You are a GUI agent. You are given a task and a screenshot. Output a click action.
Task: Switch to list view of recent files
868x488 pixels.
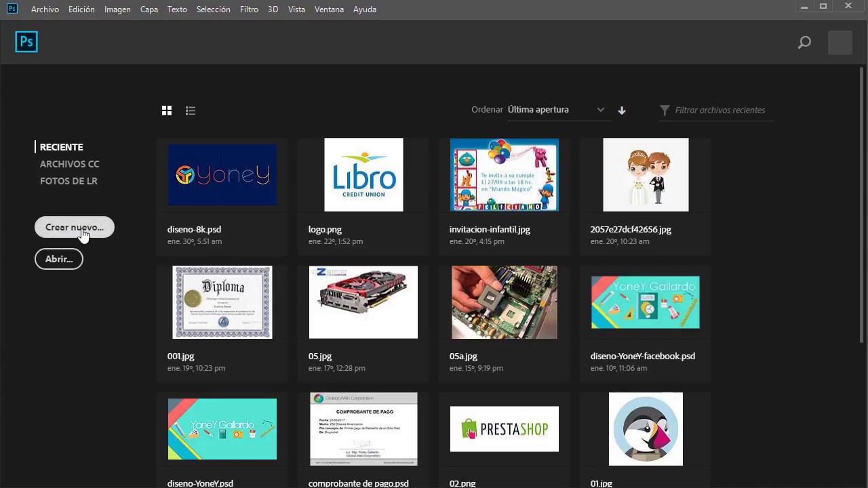coord(191,110)
